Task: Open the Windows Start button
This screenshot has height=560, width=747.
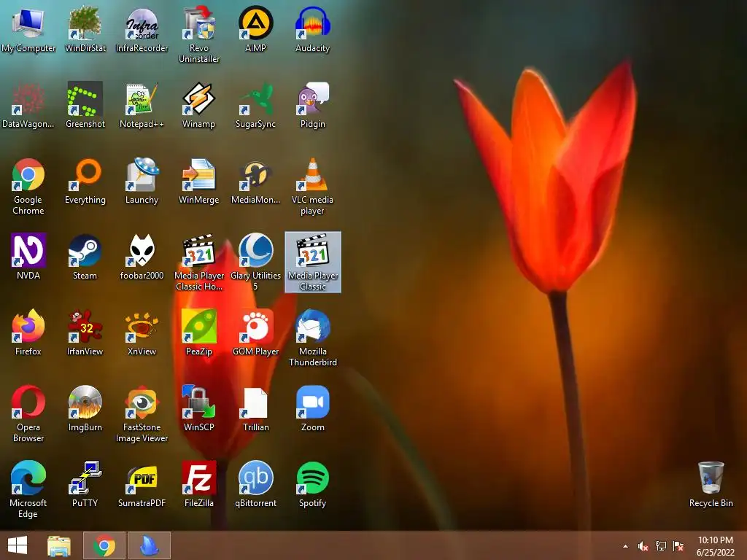Action: (18, 545)
